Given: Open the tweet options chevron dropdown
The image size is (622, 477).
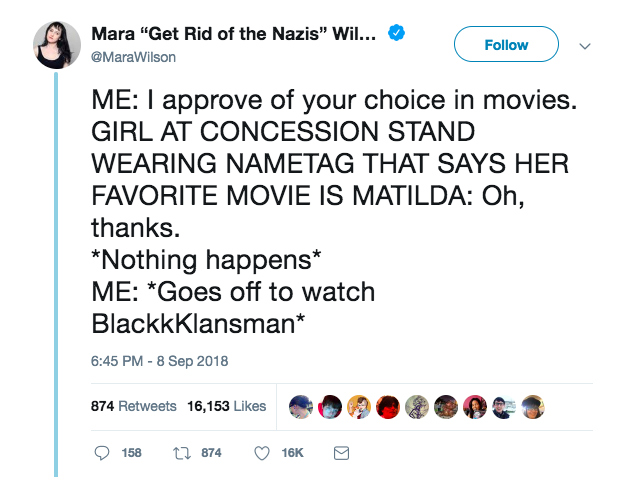Looking at the screenshot, I should pyautogui.click(x=585, y=46).
